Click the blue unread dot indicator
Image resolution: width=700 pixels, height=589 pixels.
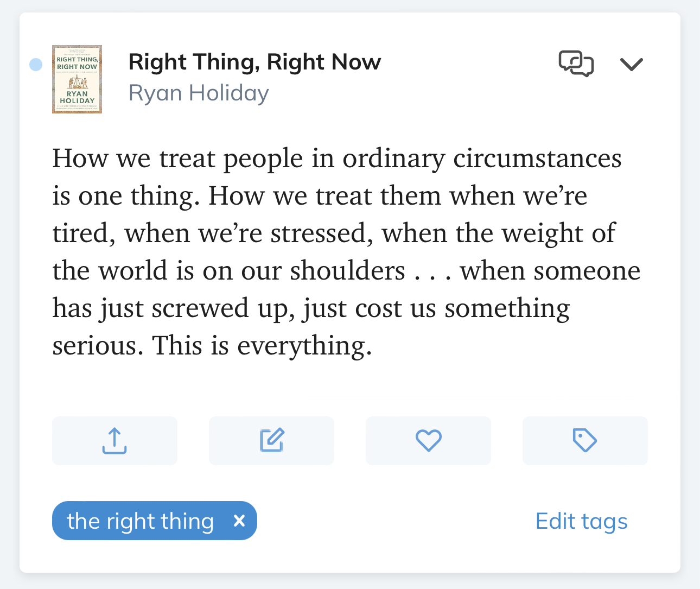pos(36,65)
